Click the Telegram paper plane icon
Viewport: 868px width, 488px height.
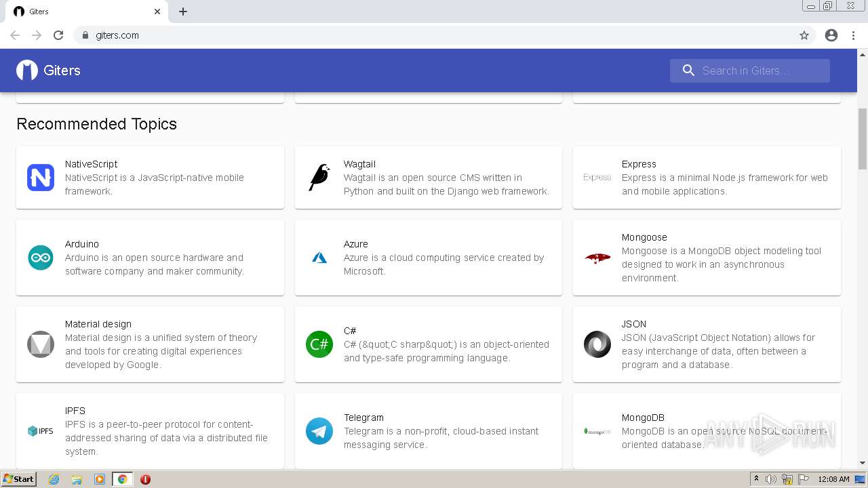tap(319, 431)
